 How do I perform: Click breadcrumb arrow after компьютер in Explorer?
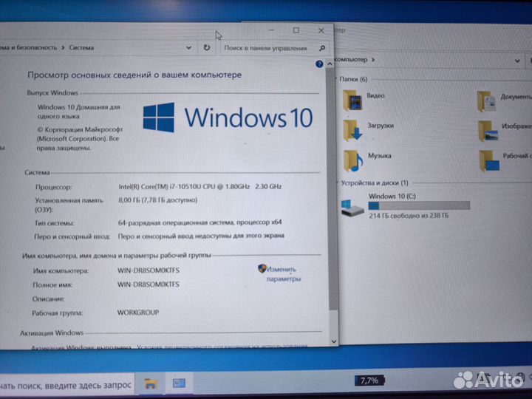[373, 60]
